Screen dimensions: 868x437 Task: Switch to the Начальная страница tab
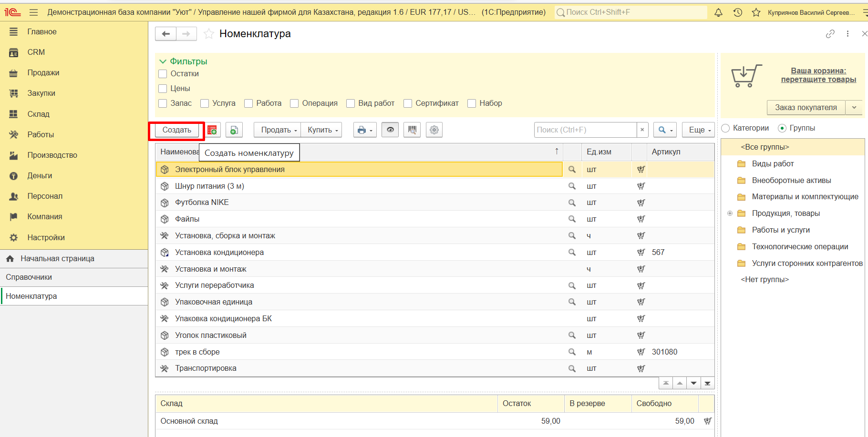pyautogui.click(x=57, y=259)
